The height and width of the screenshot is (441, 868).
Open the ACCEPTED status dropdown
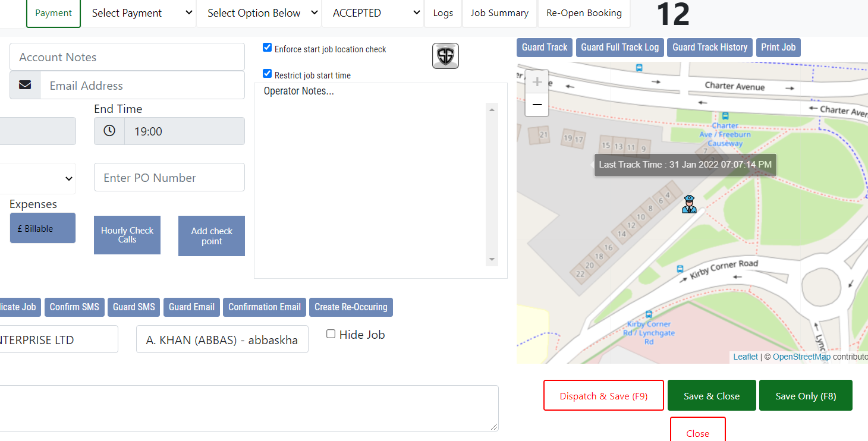point(373,13)
